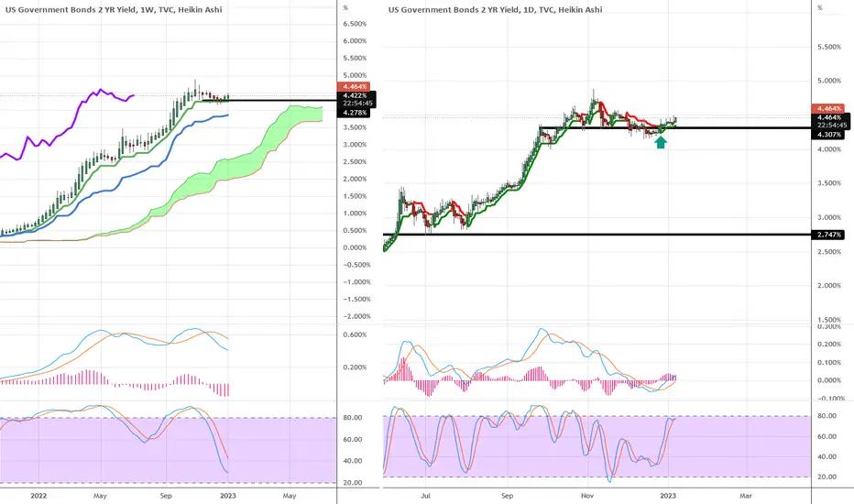Click the daily chart title with 1D timeframe

pos(495,9)
